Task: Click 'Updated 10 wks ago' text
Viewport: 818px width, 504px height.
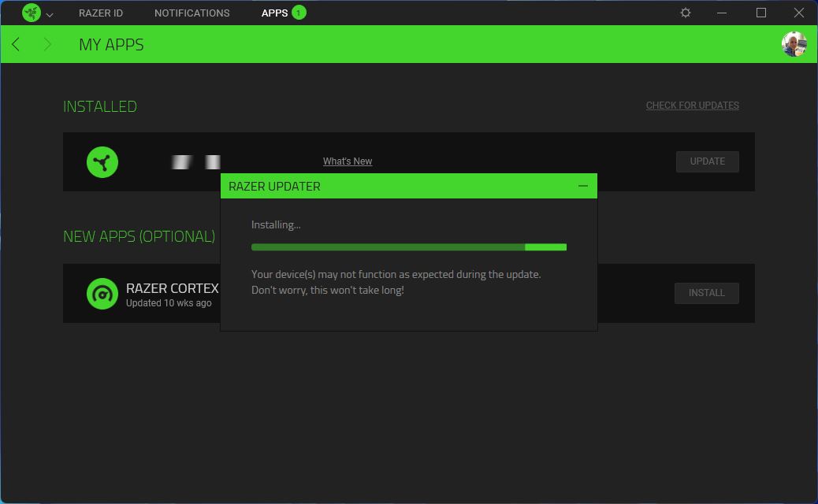Action: 169,303
